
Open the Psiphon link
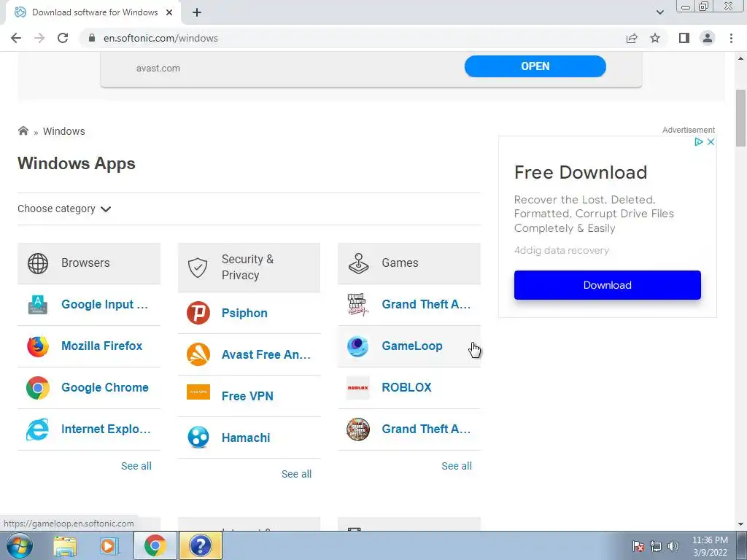click(x=244, y=314)
